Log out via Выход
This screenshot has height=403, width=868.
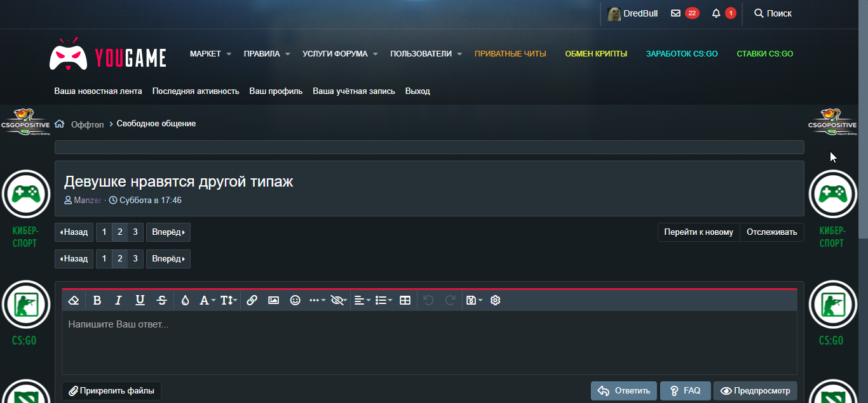tap(417, 91)
